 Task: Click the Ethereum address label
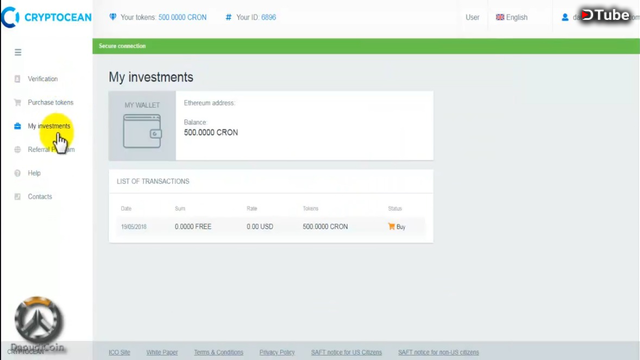pyautogui.click(x=209, y=103)
